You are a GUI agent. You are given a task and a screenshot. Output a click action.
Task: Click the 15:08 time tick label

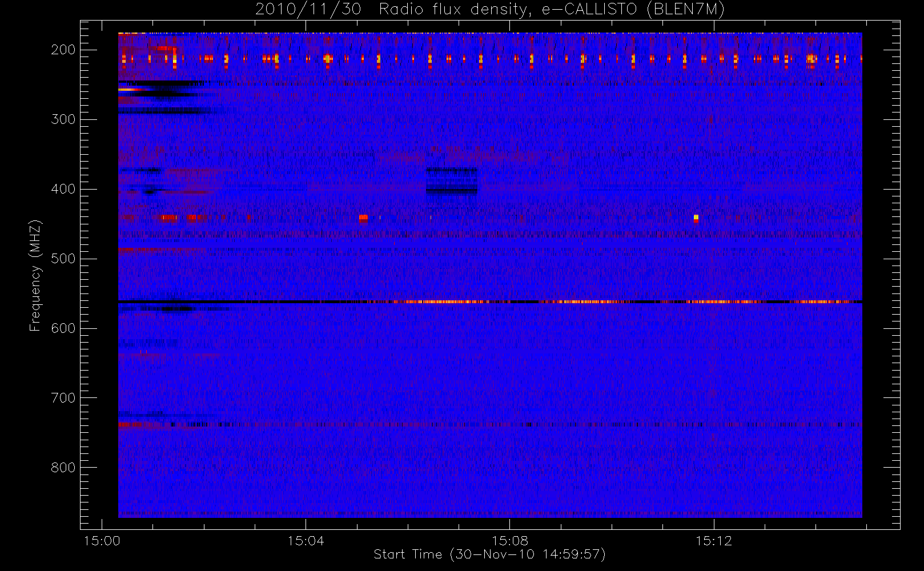click(x=509, y=541)
